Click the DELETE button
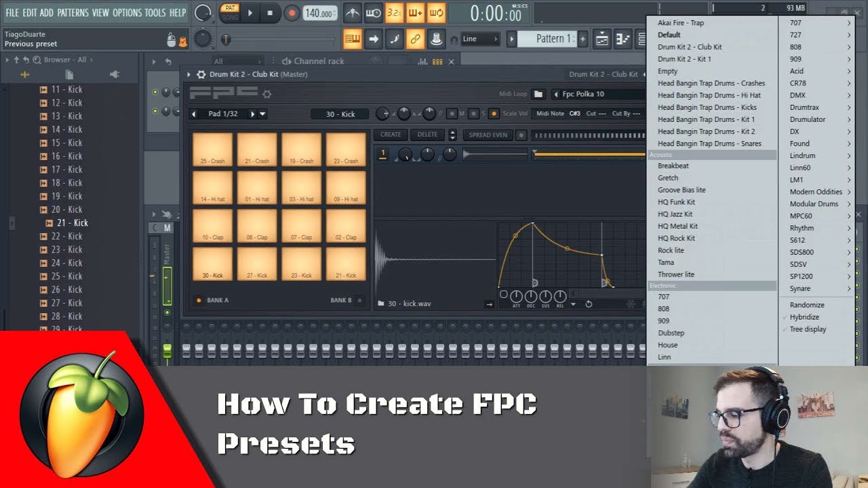 427,135
